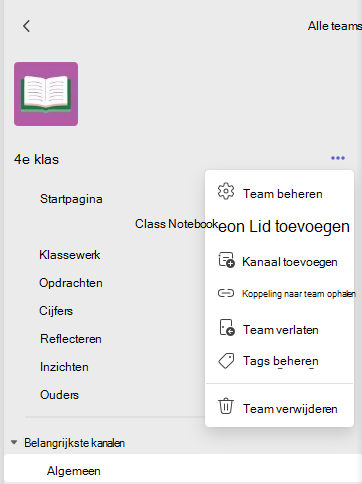Open Cijfers section
This screenshot has width=362, height=484.
tap(56, 311)
